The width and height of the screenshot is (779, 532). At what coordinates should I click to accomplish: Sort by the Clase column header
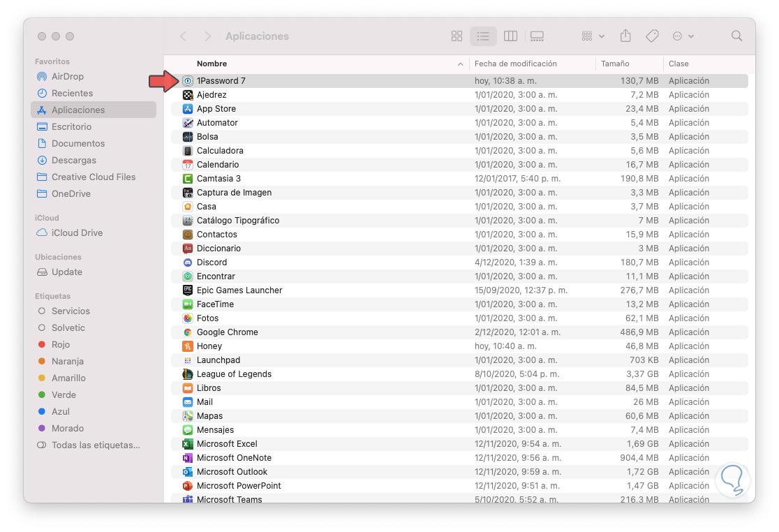(678, 64)
